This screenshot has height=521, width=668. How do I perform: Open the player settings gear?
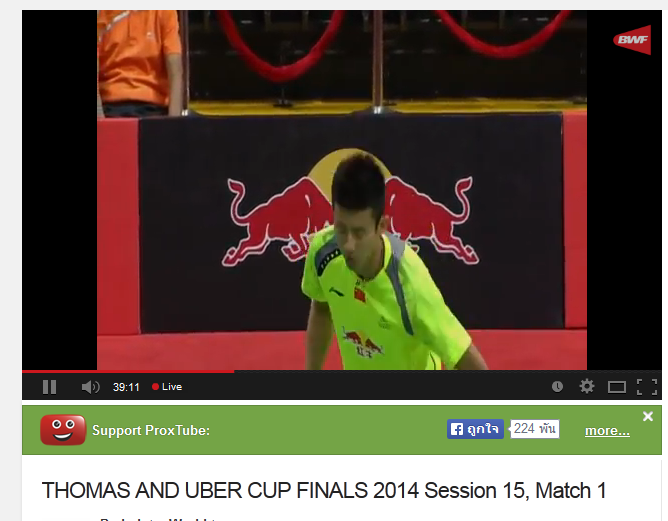(x=587, y=386)
